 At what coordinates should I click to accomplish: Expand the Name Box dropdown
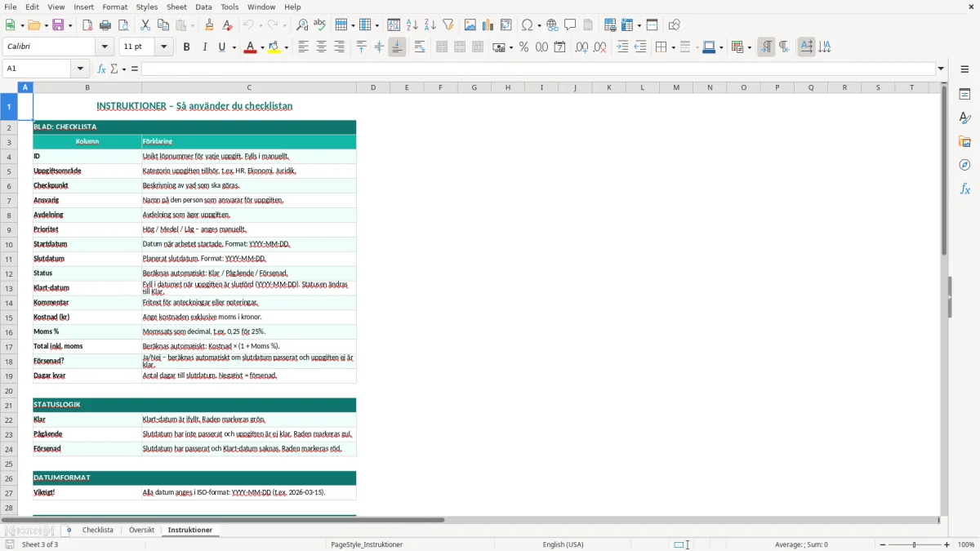(x=80, y=69)
